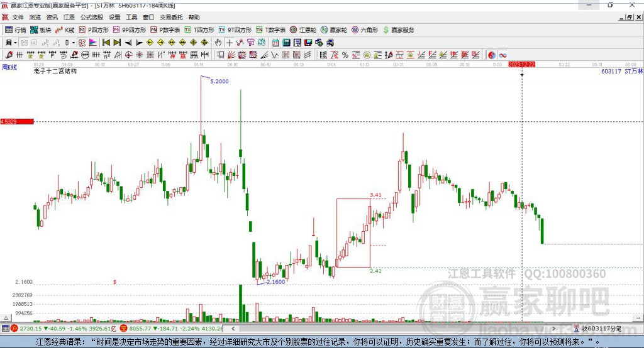644x348 pixels.
Task: Jump to the last bar icon
Action: click(x=117, y=43)
